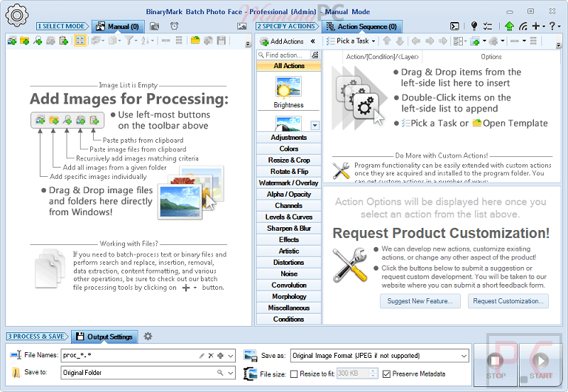568x392 pixels.
Task: Click the Add Actions button
Action: pos(282,41)
